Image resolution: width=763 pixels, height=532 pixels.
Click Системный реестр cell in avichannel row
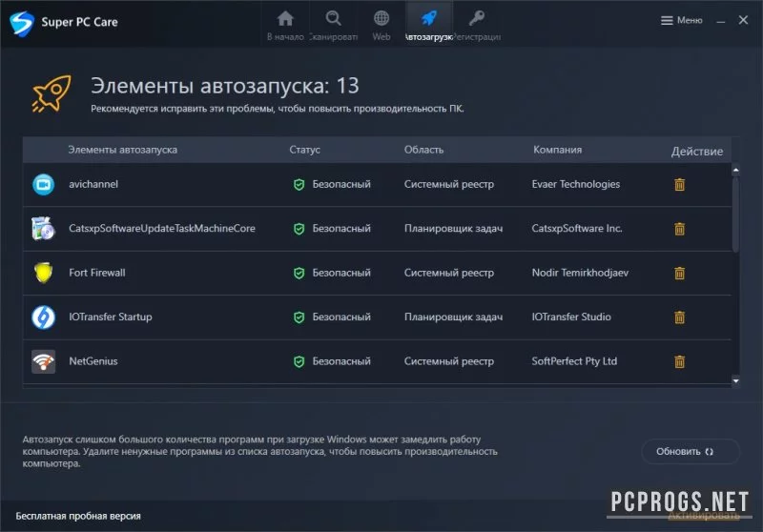[x=448, y=184]
